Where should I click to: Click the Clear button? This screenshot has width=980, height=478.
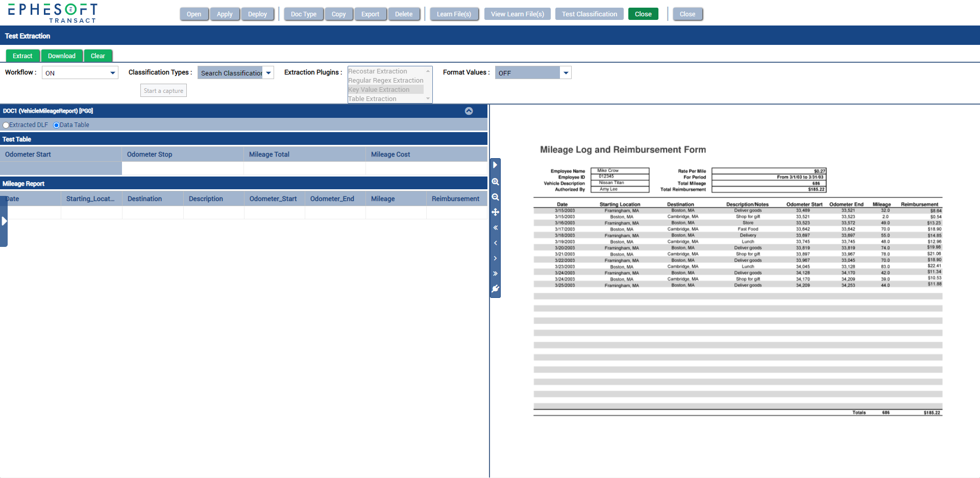point(98,56)
